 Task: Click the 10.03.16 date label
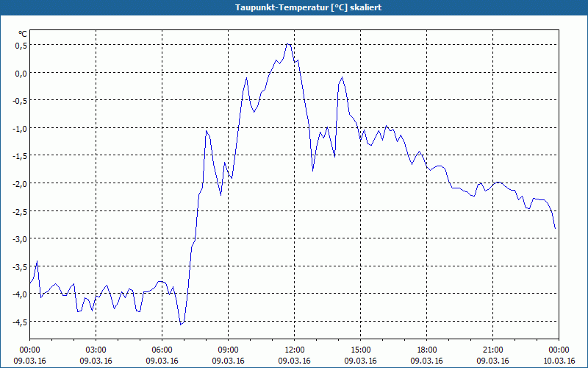tap(559, 361)
